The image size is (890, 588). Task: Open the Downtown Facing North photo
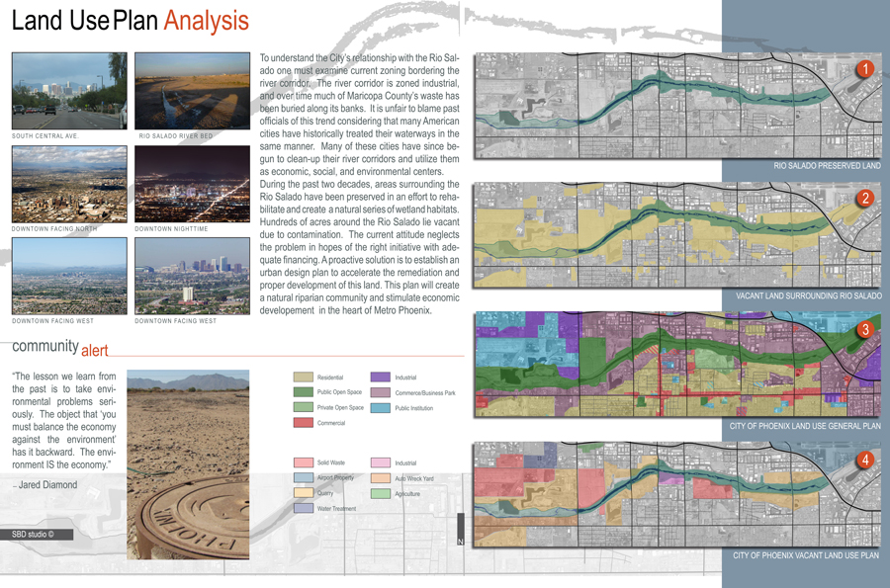pos(69,185)
